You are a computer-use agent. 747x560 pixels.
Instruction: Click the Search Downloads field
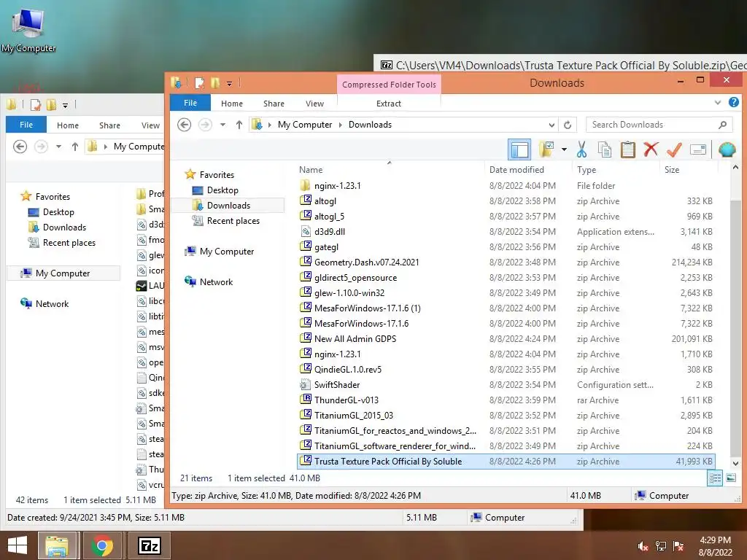click(x=659, y=125)
